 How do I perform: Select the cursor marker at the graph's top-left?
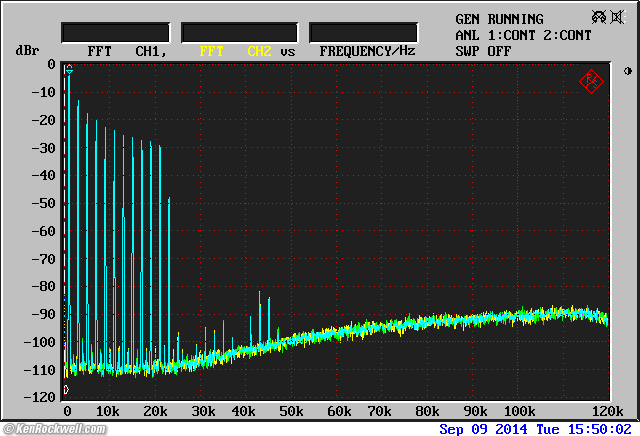69,71
